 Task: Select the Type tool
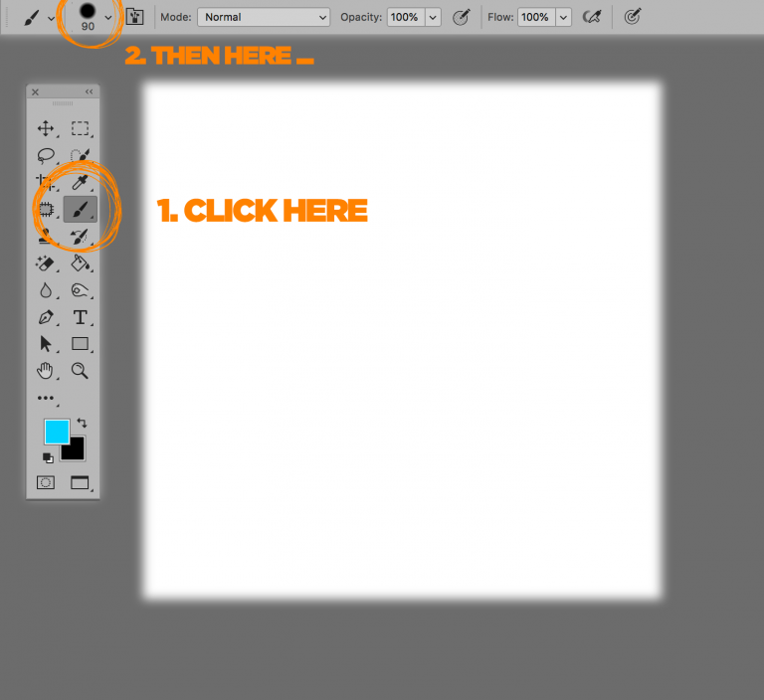click(80, 317)
